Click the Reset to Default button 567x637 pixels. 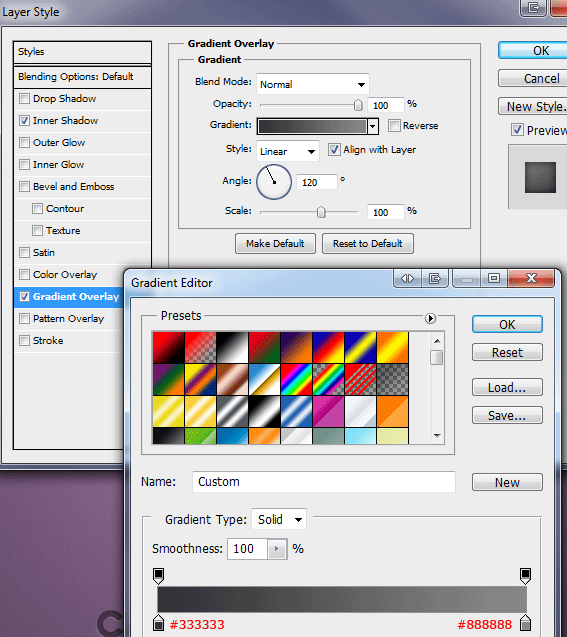click(368, 243)
